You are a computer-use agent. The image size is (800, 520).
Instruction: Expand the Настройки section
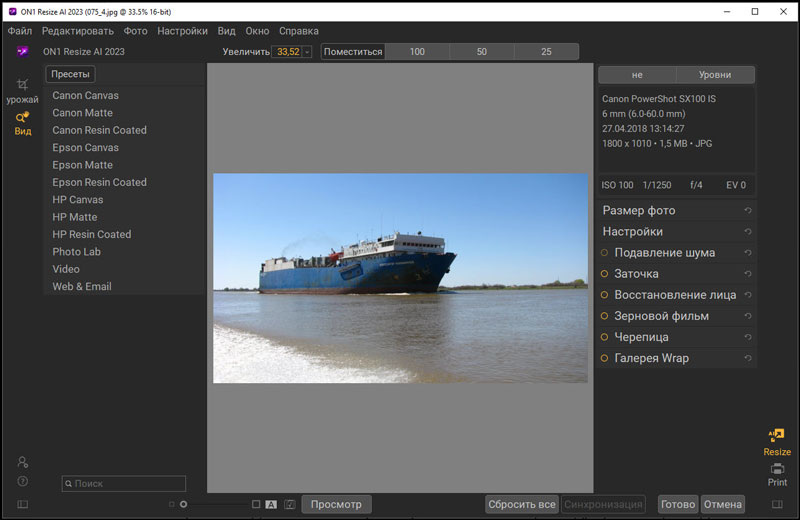(633, 232)
